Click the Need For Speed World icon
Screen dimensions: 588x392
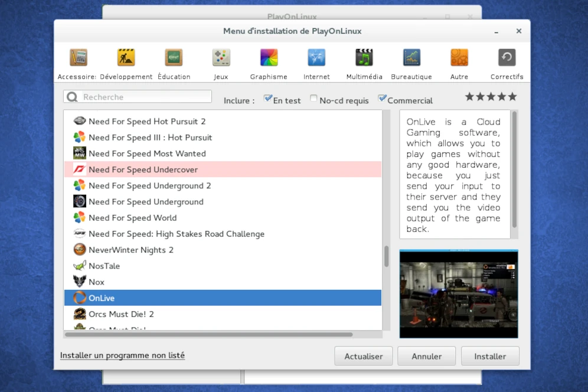[80, 218]
